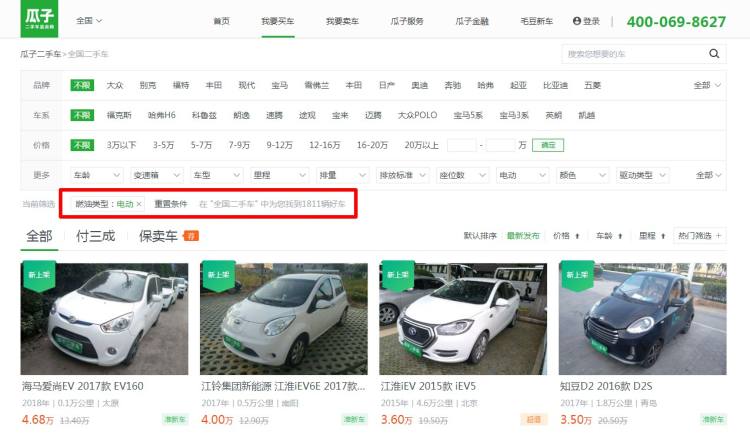The height and width of the screenshot is (442, 750).
Task: Filter by brand 别克
Action: [x=148, y=85]
